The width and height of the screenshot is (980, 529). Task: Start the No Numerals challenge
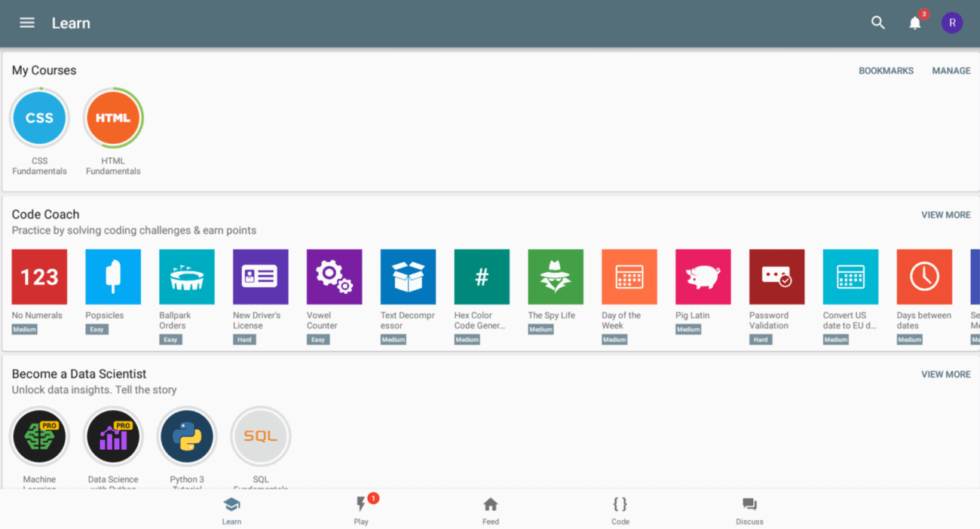39,277
